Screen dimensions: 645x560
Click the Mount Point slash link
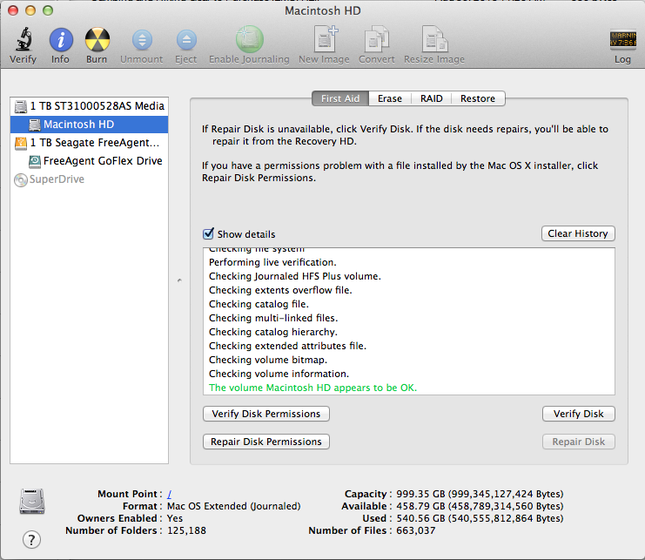tap(169, 494)
